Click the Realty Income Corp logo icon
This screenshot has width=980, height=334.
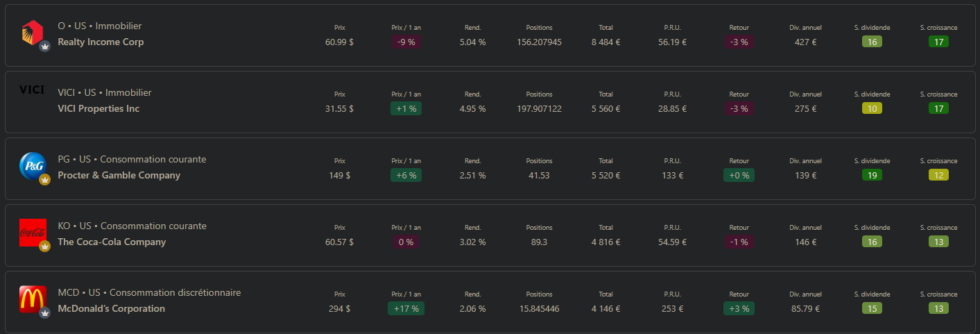[x=31, y=33]
